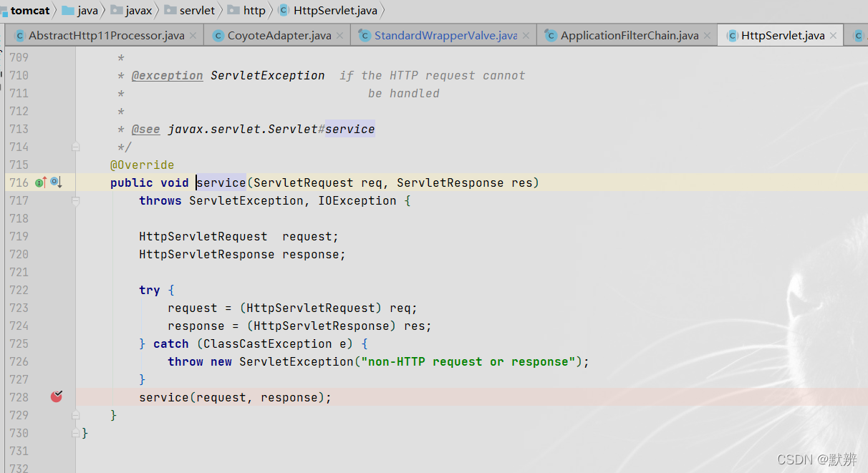Viewport: 868px width, 473px height.
Task: Click the class icon on the HttpServlet.java tab
Action: [x=732, y=35]
